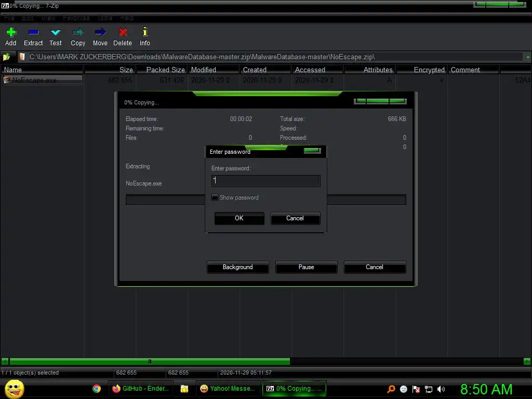Toggle the Show password checkbox
This screenshot has width=532, height=399.
[x=215, y=197]
